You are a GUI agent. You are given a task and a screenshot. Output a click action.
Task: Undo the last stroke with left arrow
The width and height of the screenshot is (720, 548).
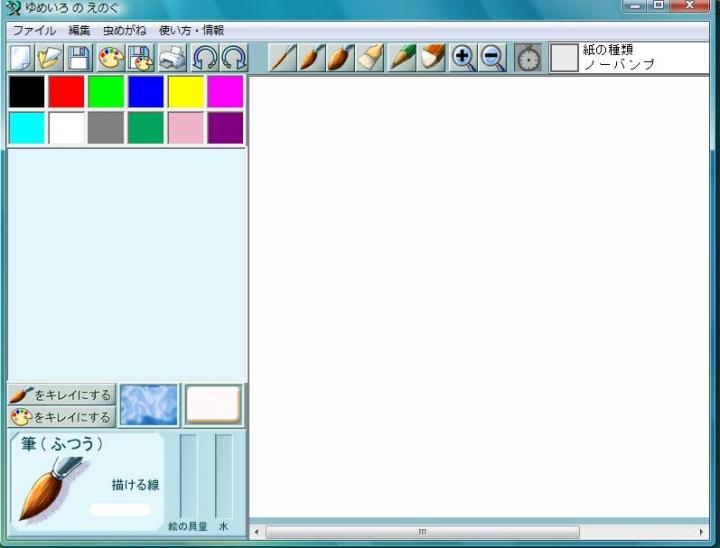(204, 58)
